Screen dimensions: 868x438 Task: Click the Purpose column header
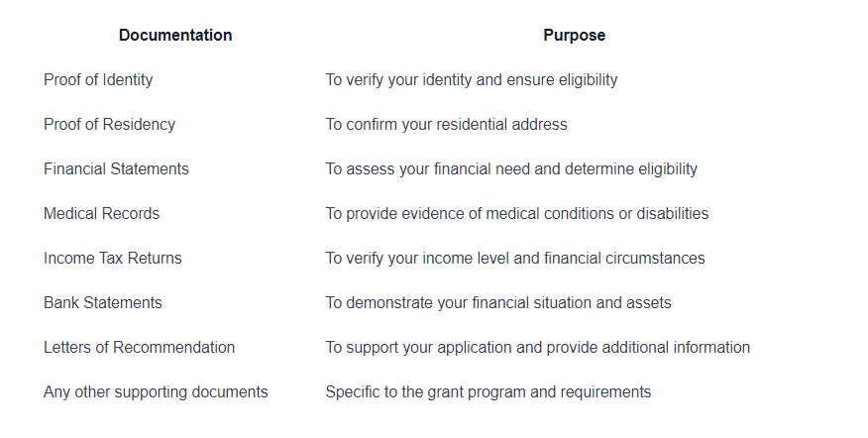574,35
